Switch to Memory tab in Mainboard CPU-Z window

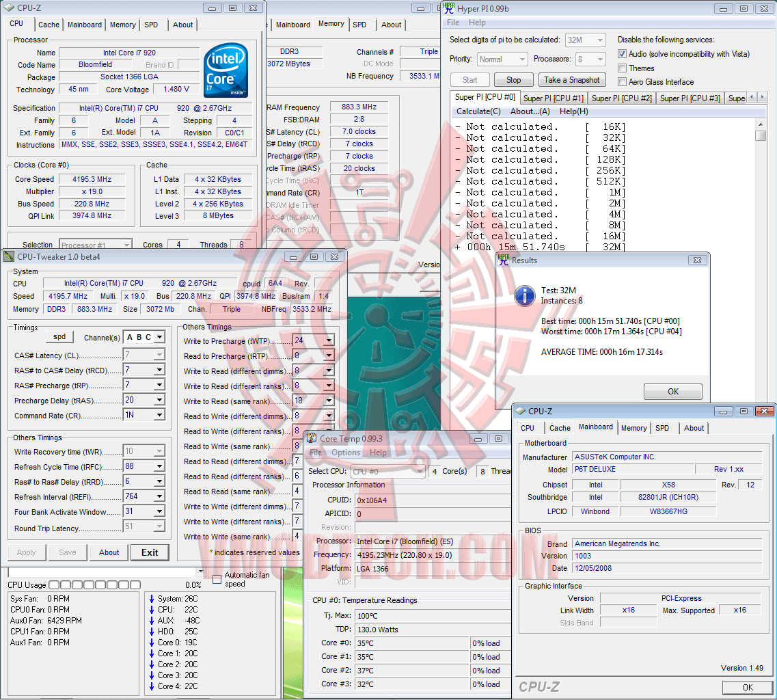tap(633, 428)
